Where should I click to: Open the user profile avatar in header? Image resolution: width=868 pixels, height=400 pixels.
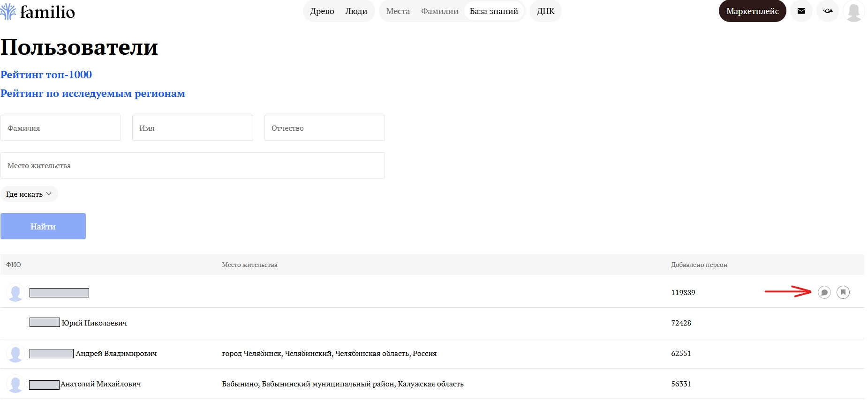pos(853,11)
